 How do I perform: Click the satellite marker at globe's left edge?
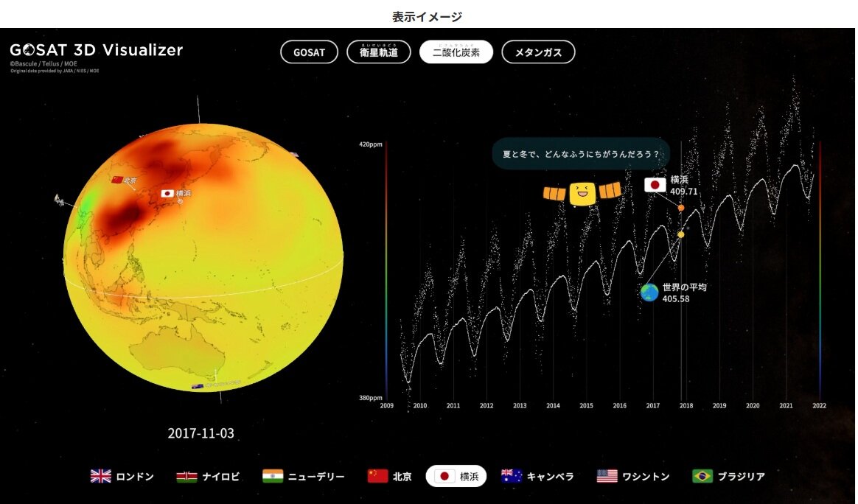click(x=59, y=201)
